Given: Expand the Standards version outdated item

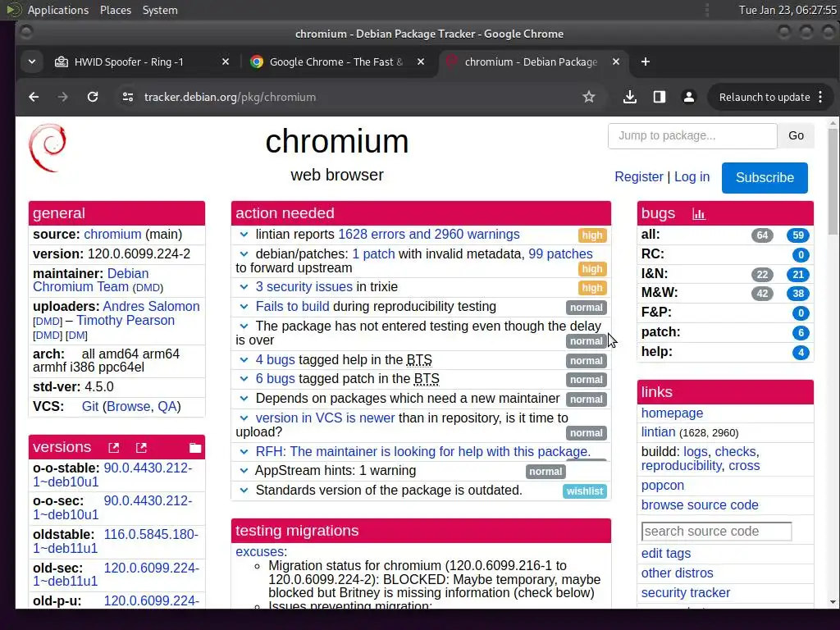Looking at the screenshot, I should coord(244,491).
